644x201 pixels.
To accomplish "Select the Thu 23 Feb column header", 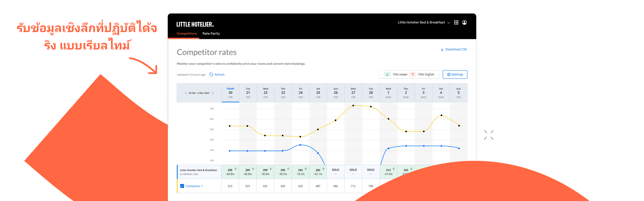I will coord(283,93).
